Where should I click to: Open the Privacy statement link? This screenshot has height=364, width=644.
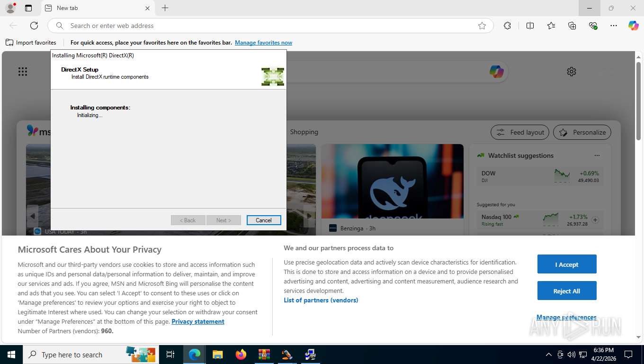[x=198, y=322]
